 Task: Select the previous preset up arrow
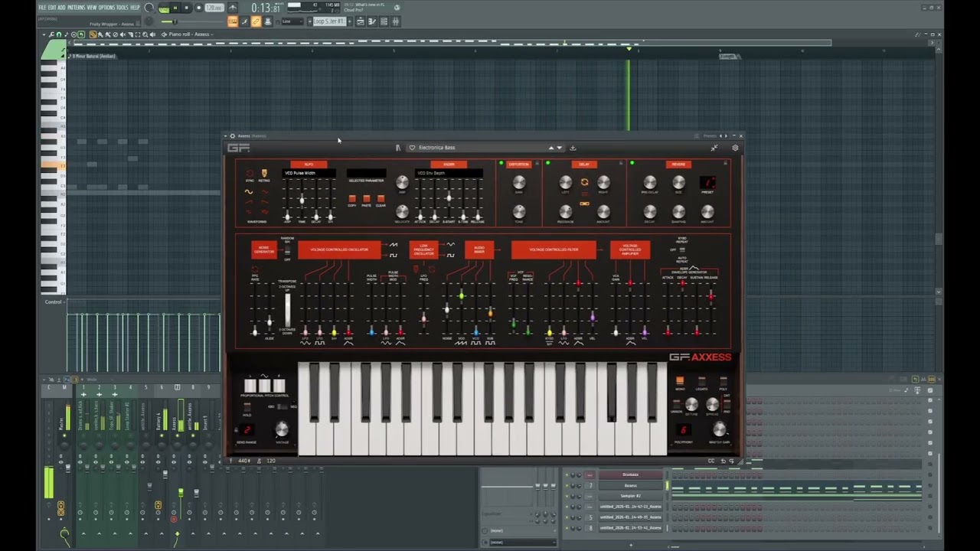point(550,148)
